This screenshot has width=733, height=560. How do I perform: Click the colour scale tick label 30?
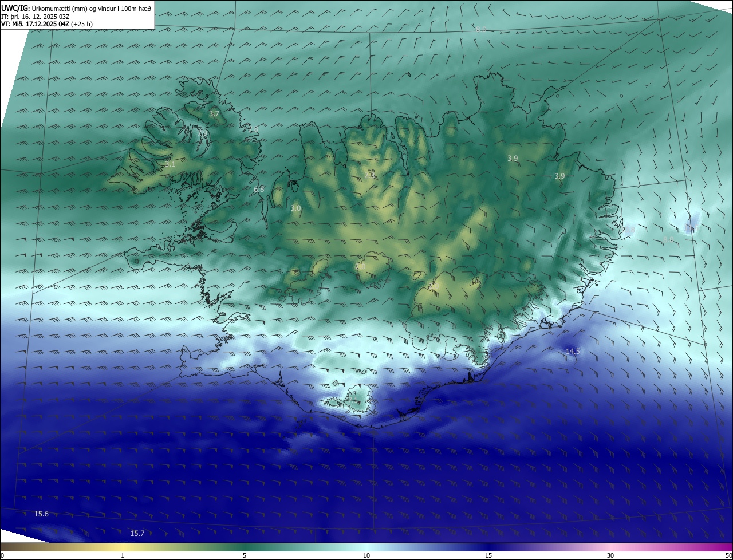[x=610, y=555]
